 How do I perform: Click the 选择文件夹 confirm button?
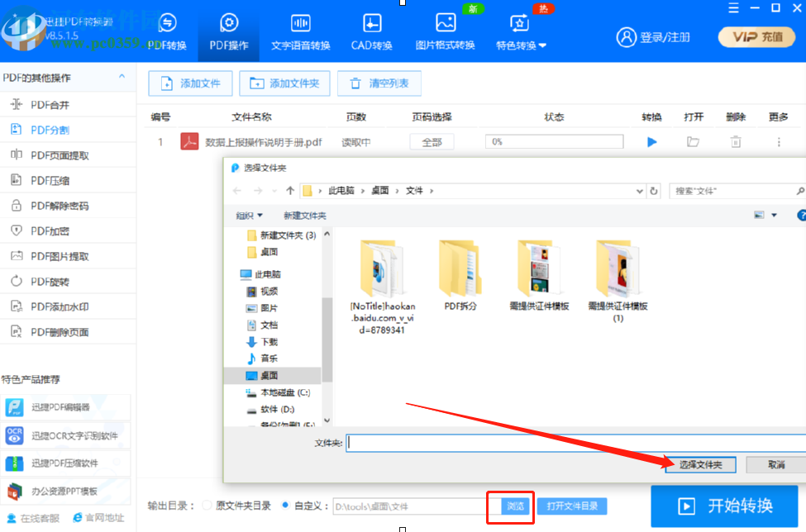point(700,464)
